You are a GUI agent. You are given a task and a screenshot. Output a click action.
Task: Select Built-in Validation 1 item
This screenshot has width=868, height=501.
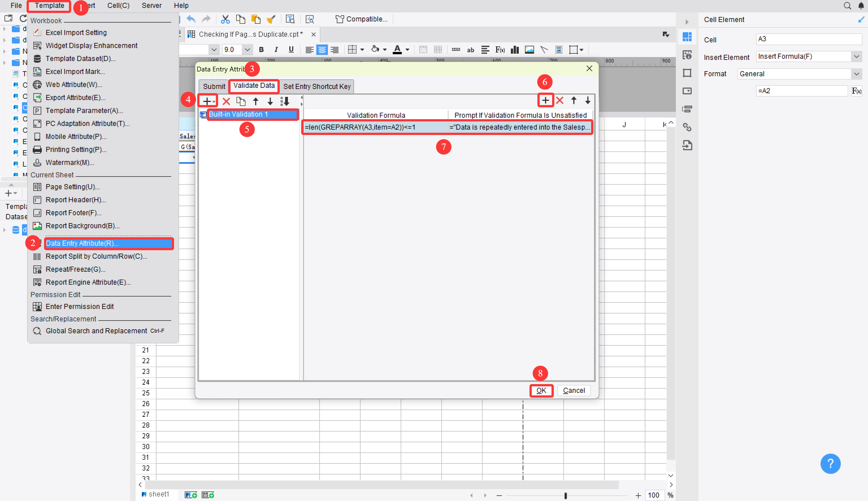(x=252, y=114)
